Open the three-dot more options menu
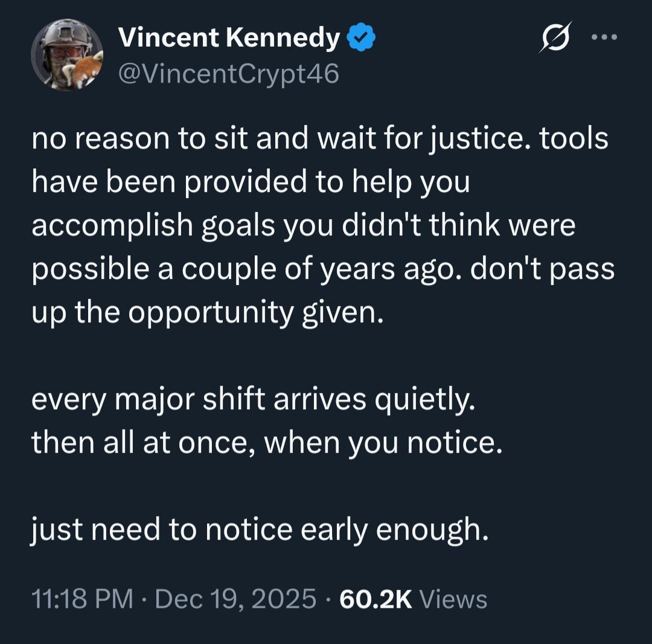 pyautogui.click(x=604, y=37)
